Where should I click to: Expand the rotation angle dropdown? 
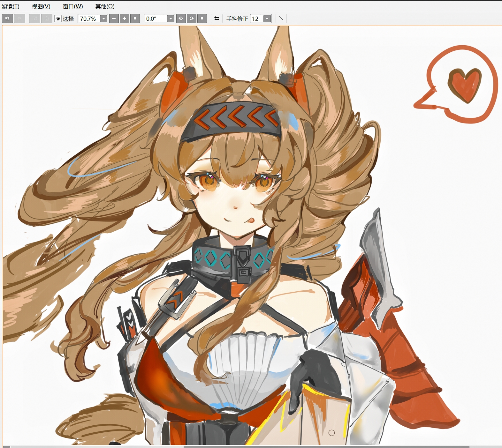pos(171,19)
